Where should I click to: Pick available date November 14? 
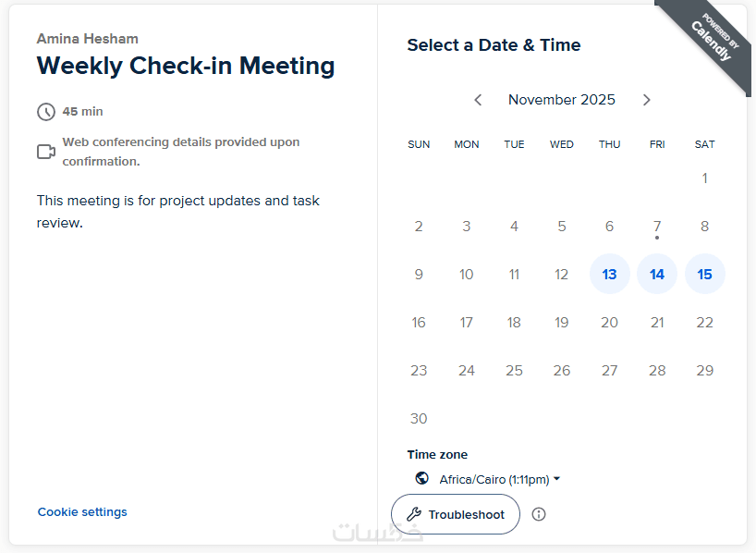pos(657,274)
